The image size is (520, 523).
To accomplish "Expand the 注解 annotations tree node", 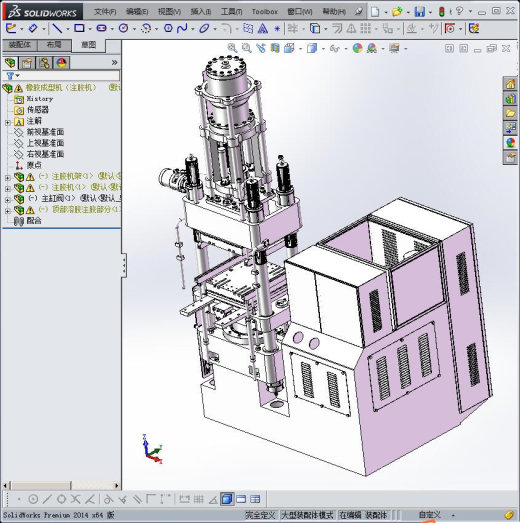I will pos(8,122).
